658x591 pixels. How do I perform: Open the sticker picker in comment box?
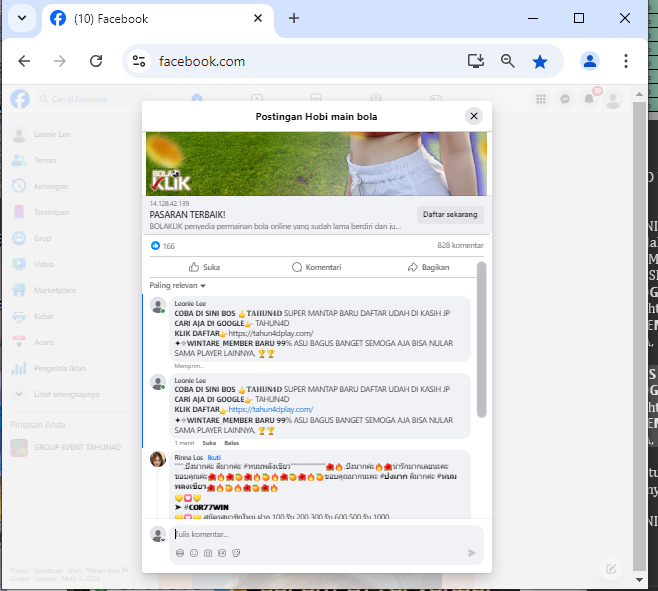coord(236,553)
